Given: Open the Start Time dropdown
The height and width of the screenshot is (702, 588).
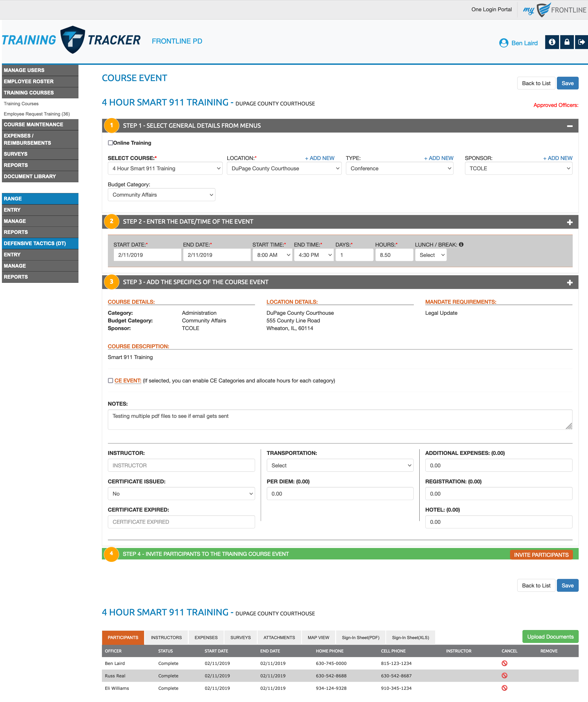Looking at the screenshot, I should point(272,255).
